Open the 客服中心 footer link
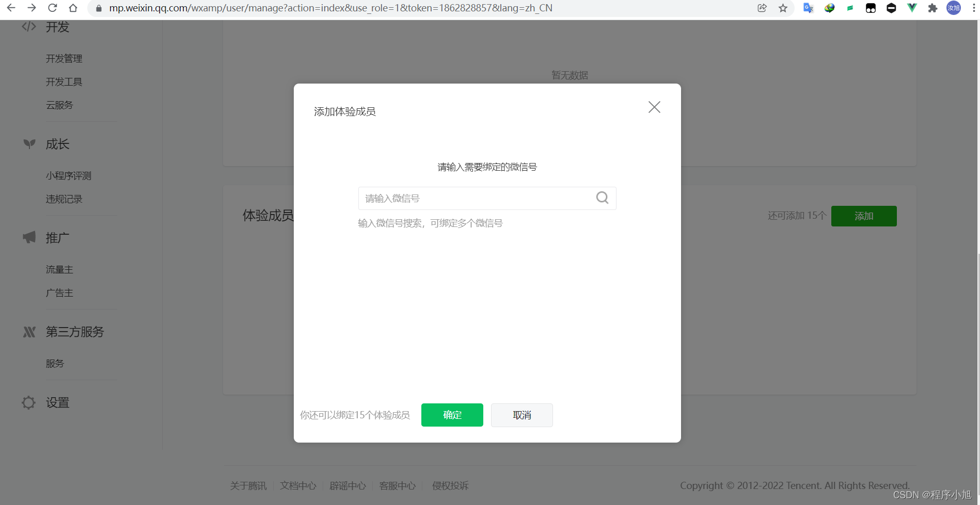980x505 pixels. (397, 486)
